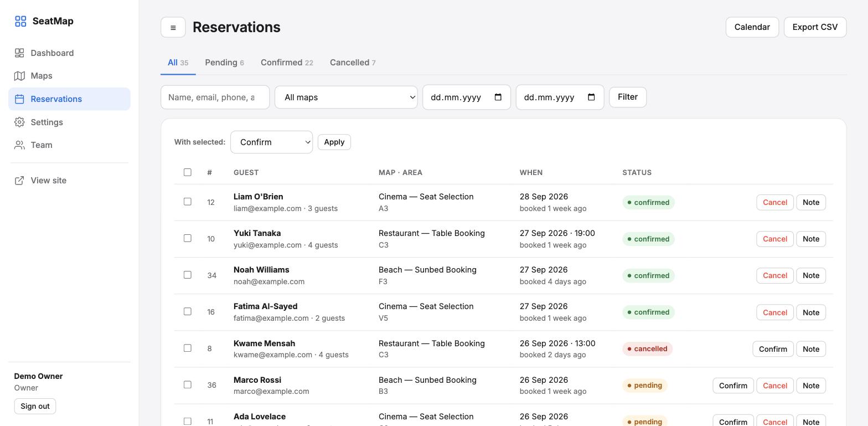Image resolution: width=868 pixels, height=426 pixels.
Task: Click the SeatMap grid logo icon
Action: click(x=20, y=21)
